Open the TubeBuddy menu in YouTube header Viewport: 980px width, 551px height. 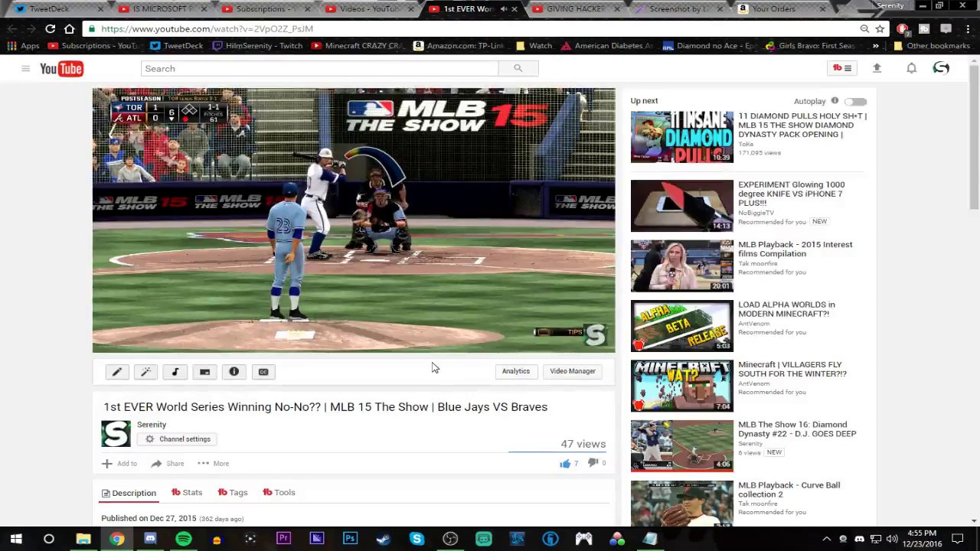pyautogui.click(x=842, y=68)
